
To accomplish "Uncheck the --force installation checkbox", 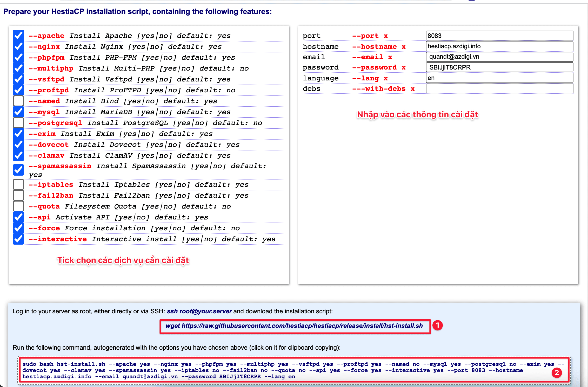I will point(18,228).
